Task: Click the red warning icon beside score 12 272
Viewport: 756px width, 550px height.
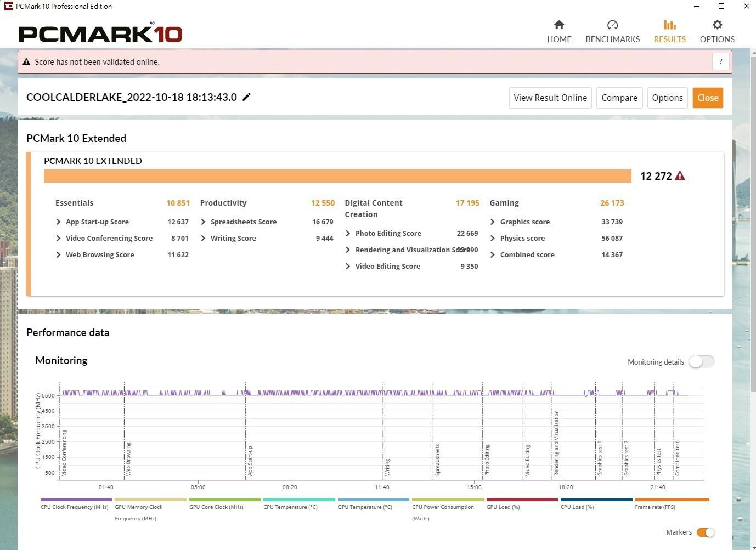Action: click(680, 176)
